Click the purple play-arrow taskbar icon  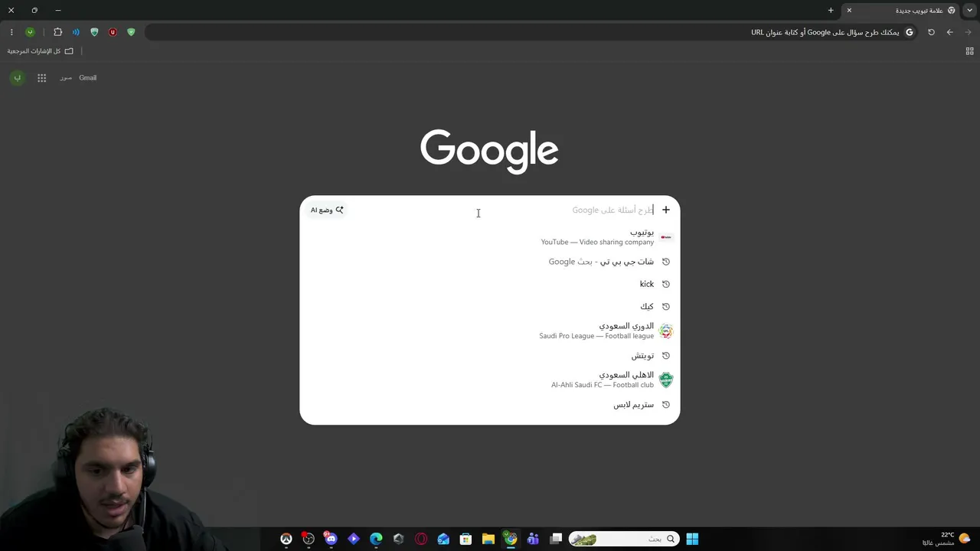(x=354, y=539)
